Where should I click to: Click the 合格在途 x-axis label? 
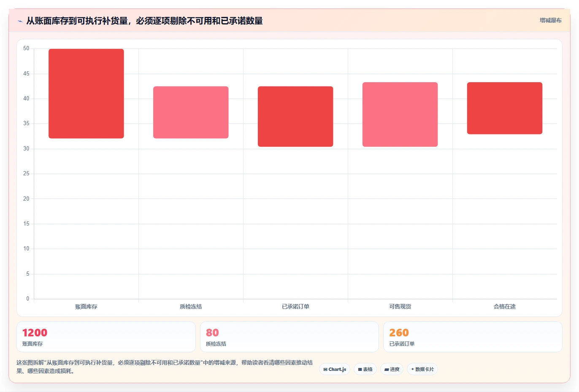point(505,306)
